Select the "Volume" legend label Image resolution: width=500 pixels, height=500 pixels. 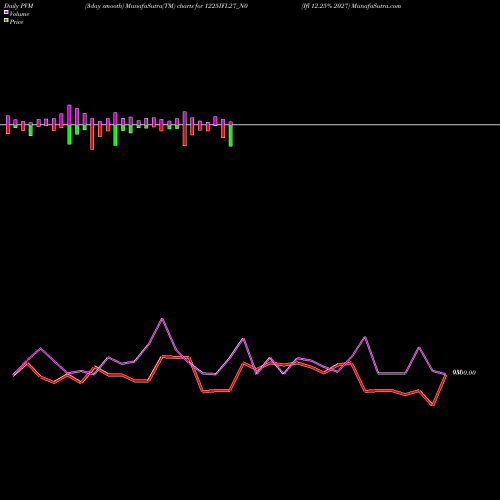19,14
